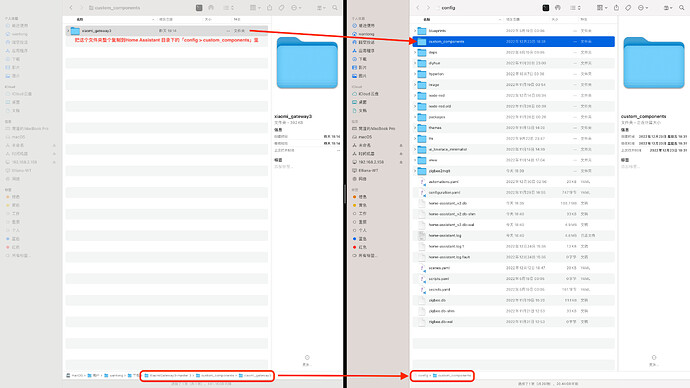The width and height of the screenshot is (690, 388).
Task: Select the www folder icon
Action: (x=422, y=160)
